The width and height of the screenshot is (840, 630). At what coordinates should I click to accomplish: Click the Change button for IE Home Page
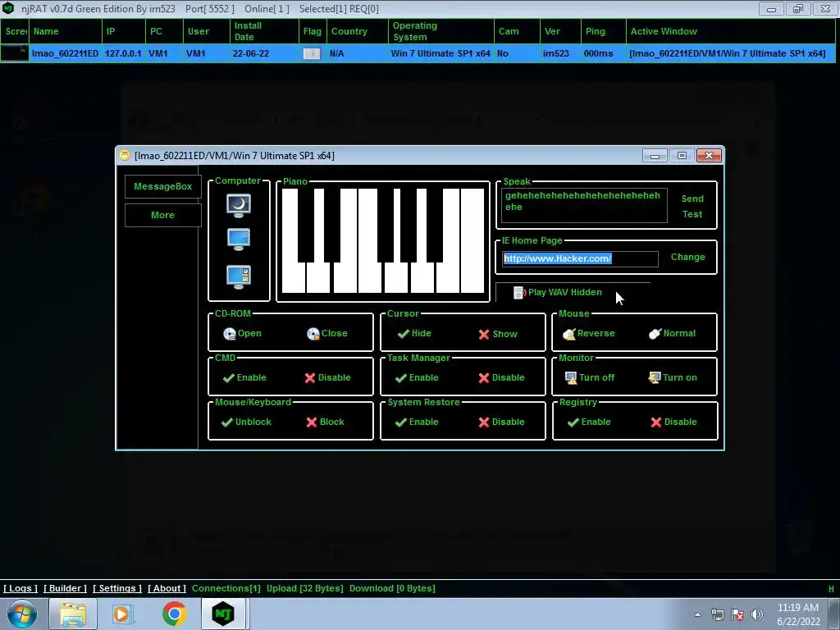click(x=688, y=257)
